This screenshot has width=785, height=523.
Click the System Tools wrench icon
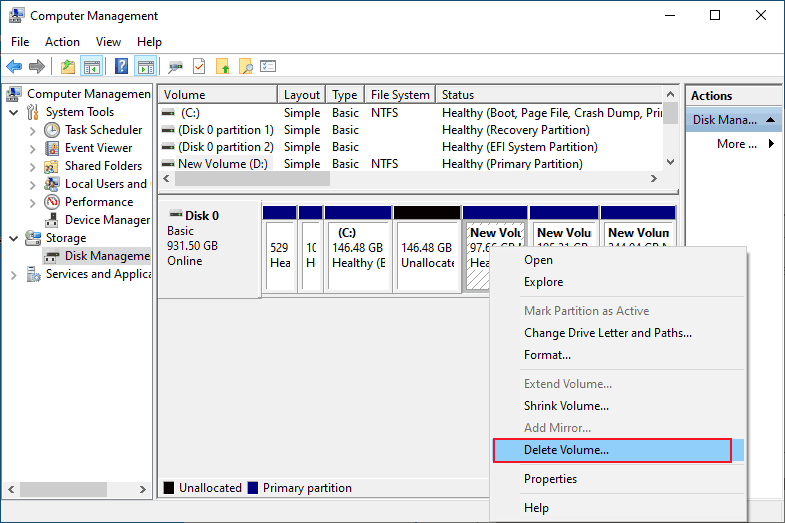tap(33, 112)
